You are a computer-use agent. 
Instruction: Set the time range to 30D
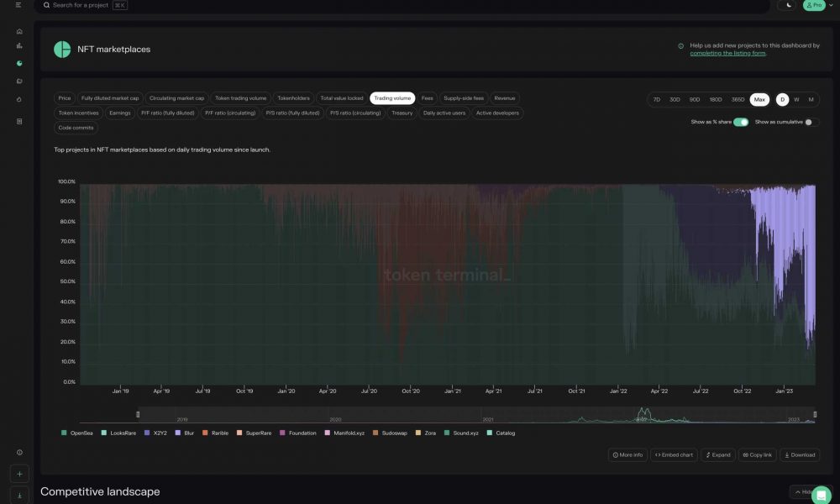(x=675, y=100)
